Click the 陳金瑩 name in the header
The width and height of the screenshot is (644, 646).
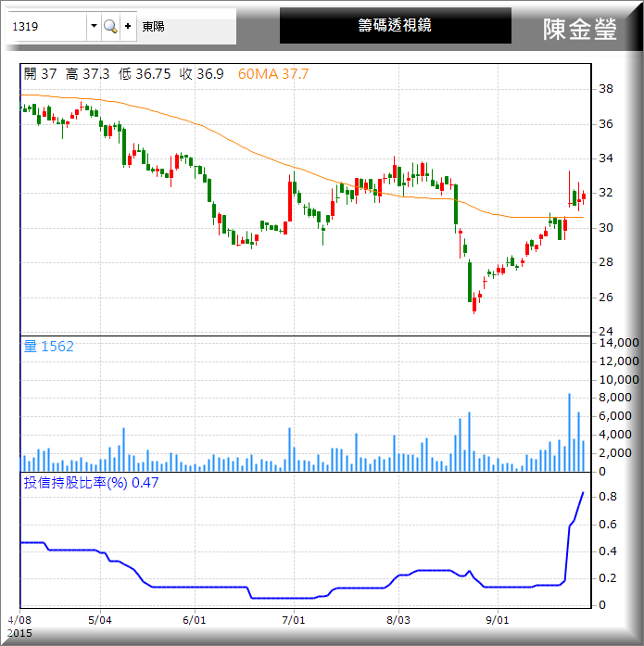pos(579,29)
